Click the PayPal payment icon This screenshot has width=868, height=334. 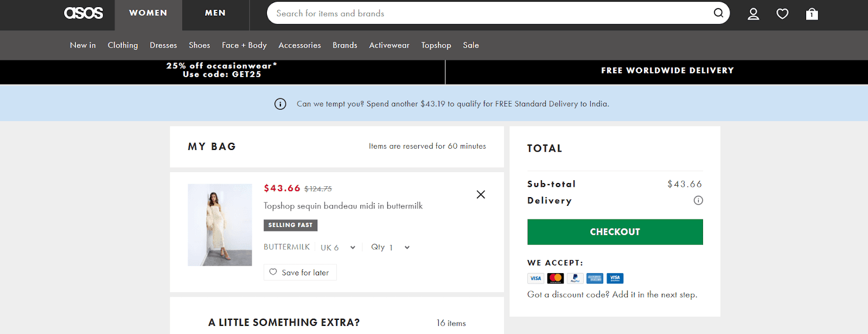575,278
